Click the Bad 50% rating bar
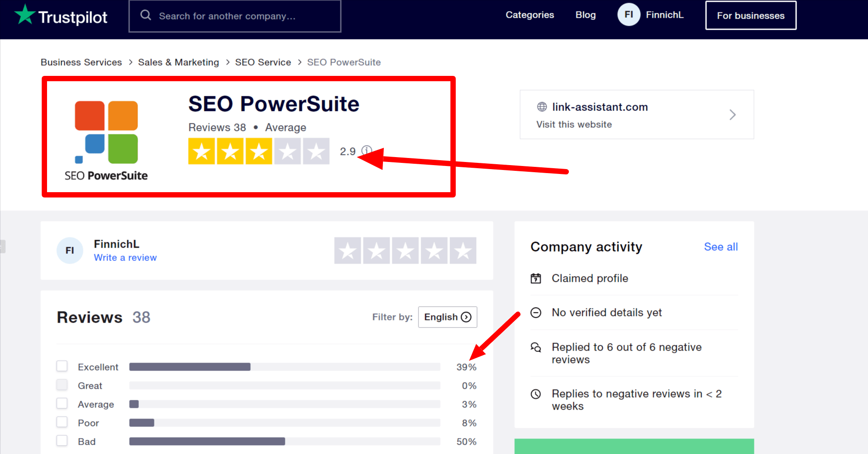 coord(284,441)
